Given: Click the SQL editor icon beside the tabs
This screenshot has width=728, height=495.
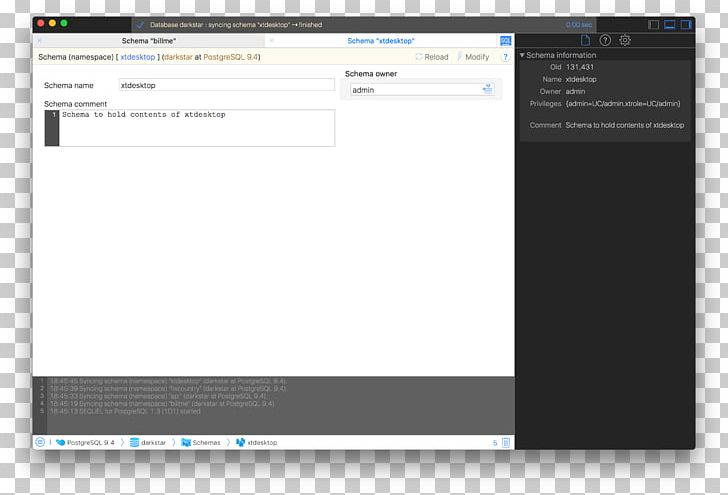Looking at the screenshot, I should pyautogui.click(x=505, y=41).
